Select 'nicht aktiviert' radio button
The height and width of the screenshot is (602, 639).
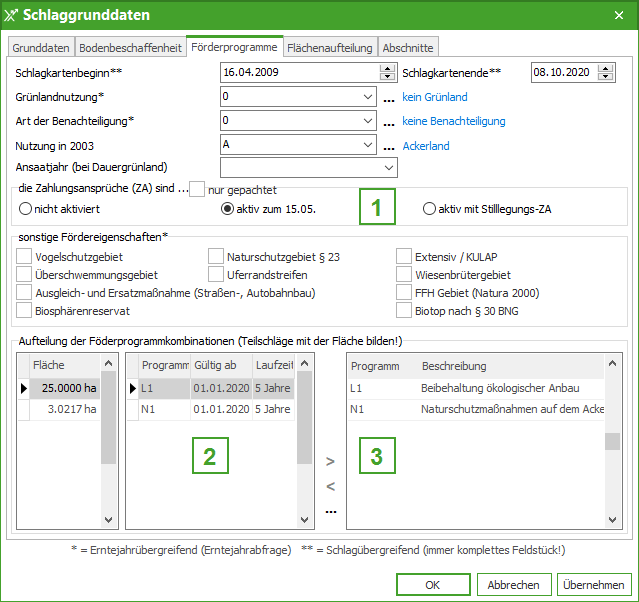point(26,210)
